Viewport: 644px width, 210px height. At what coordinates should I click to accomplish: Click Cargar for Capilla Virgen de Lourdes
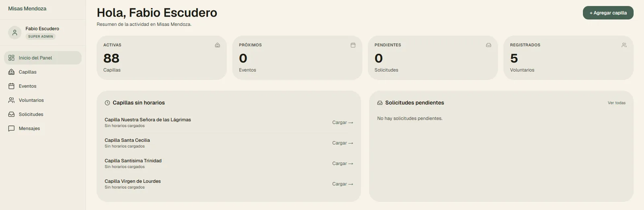(343, 184)
